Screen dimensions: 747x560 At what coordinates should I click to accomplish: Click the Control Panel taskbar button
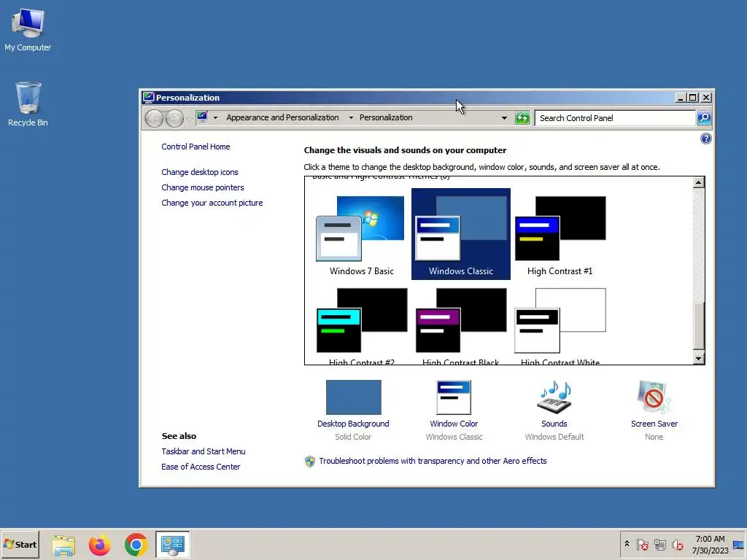click(172, 545)
